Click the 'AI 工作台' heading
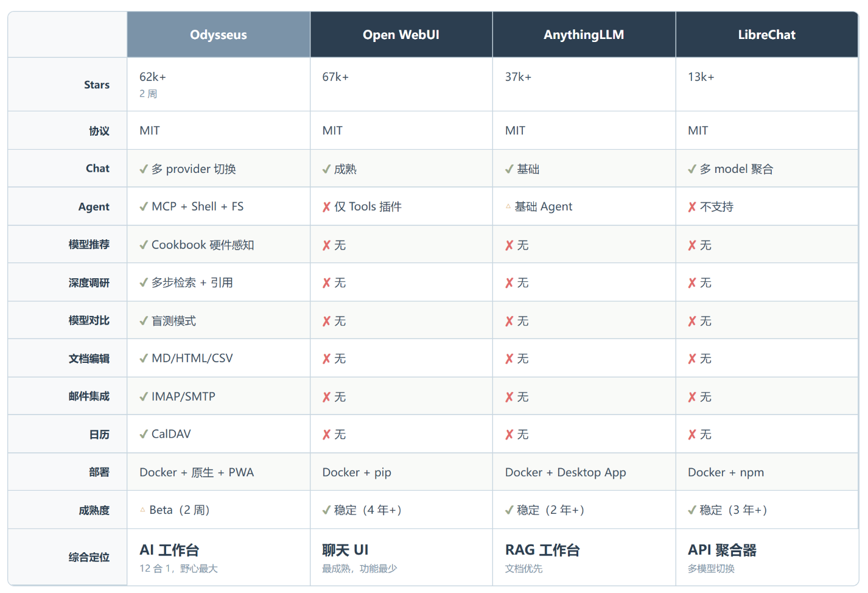868x593 pixels. click(169, 550)
